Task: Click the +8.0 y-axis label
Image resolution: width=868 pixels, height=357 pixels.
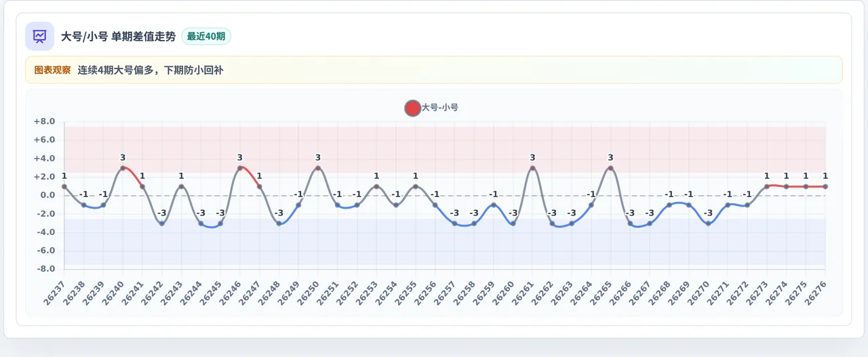Action: point(44,122)
